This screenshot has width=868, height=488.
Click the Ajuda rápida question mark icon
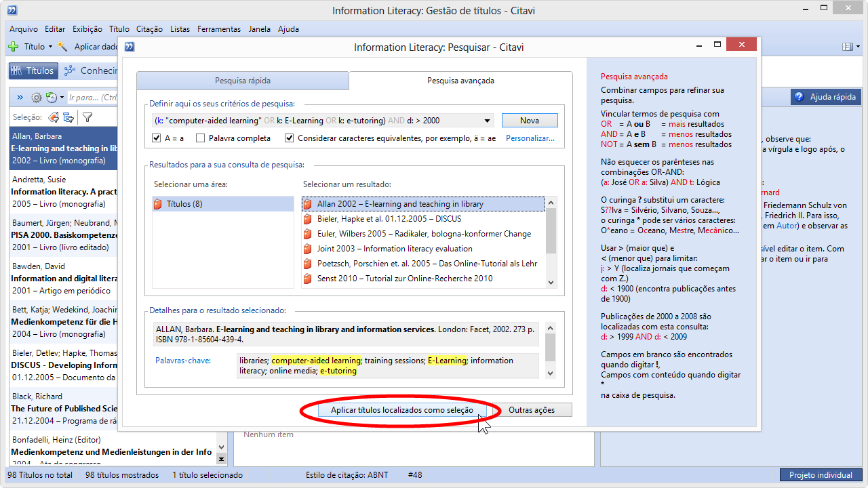coord(799,97)
